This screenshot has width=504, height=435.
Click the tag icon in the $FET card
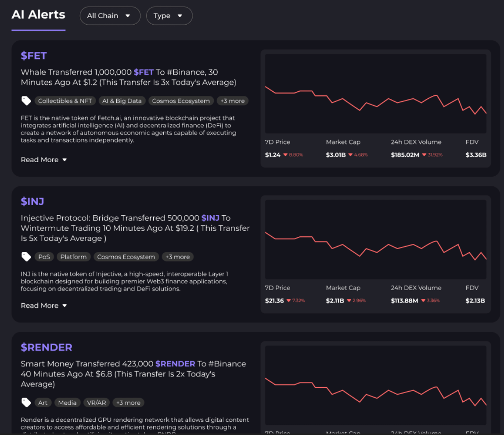[x=26, y=101]
